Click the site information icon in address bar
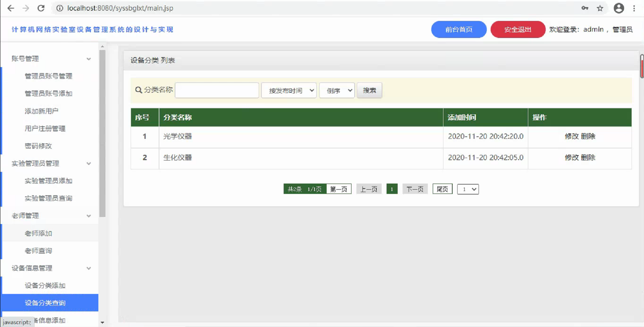The height and width of the screenshot is (327, 644). pos(60,8)
